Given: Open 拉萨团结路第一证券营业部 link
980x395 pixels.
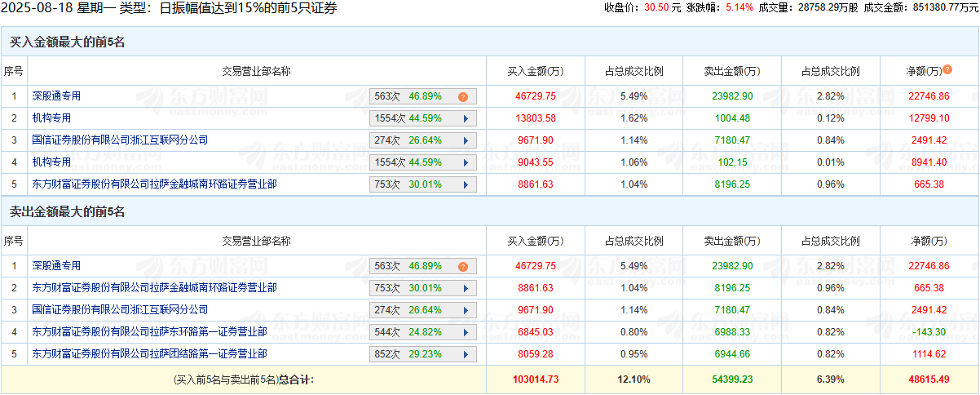Looking at the screenshot, I should click(x=148, y=354).
